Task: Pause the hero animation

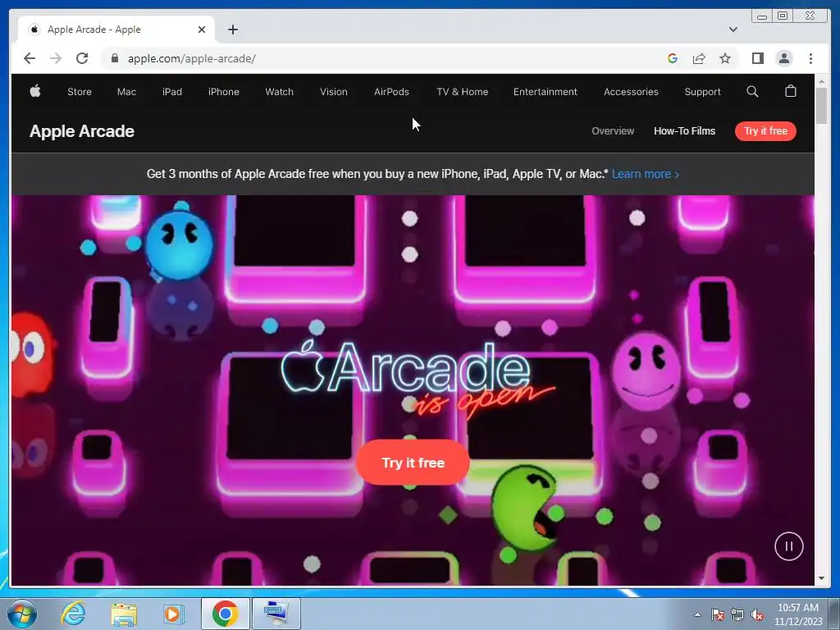Action: click(788, 546)
